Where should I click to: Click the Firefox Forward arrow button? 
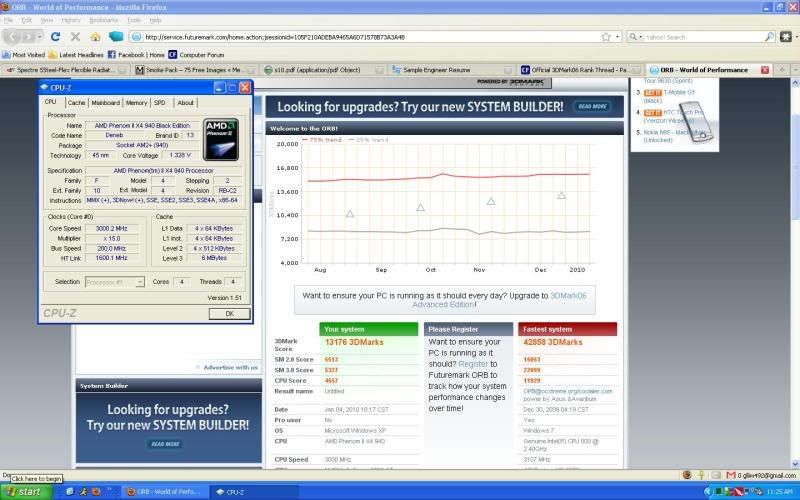pos(28,37)
